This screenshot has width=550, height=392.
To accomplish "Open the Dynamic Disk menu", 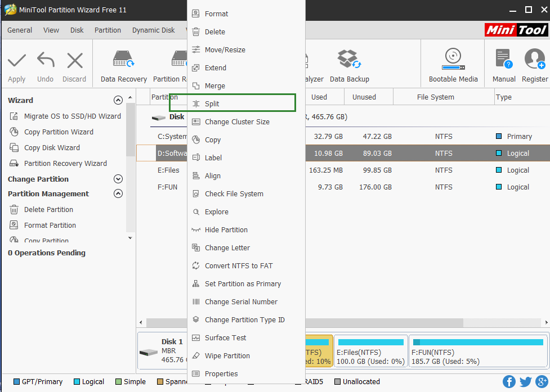I will click(x=153, y=30).
